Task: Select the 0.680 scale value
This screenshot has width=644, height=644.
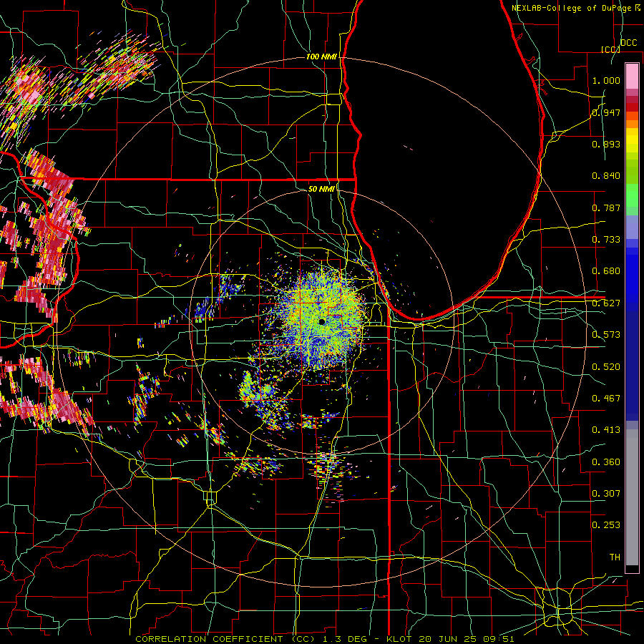Action: (x=606, y=271)
